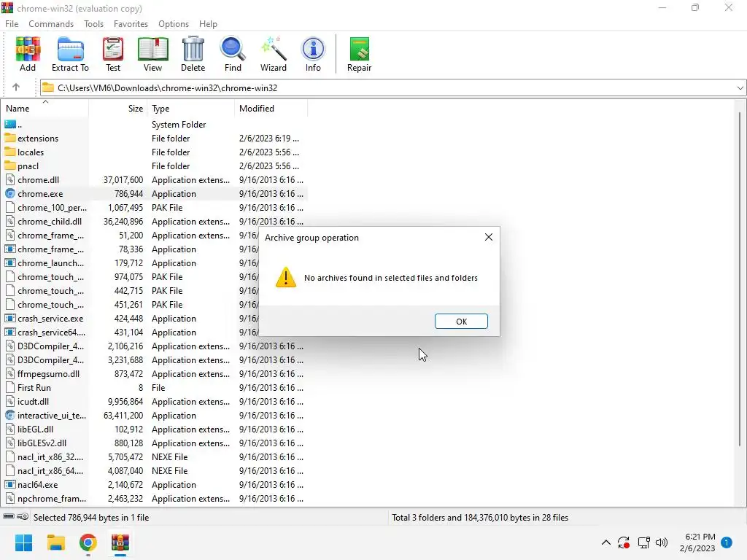Click the Extract To toolbar icon

[x=70, y=54]
